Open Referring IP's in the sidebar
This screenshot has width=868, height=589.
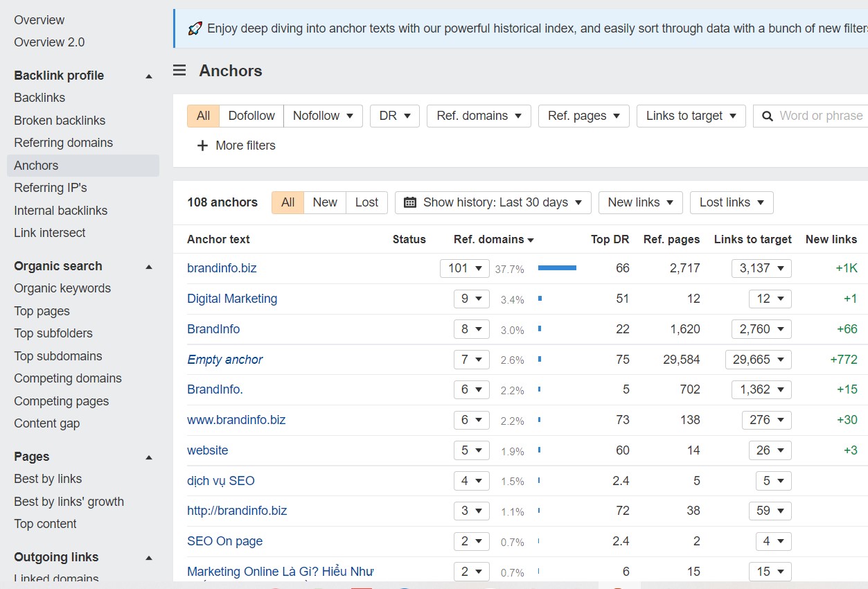(x=51, y=188)
